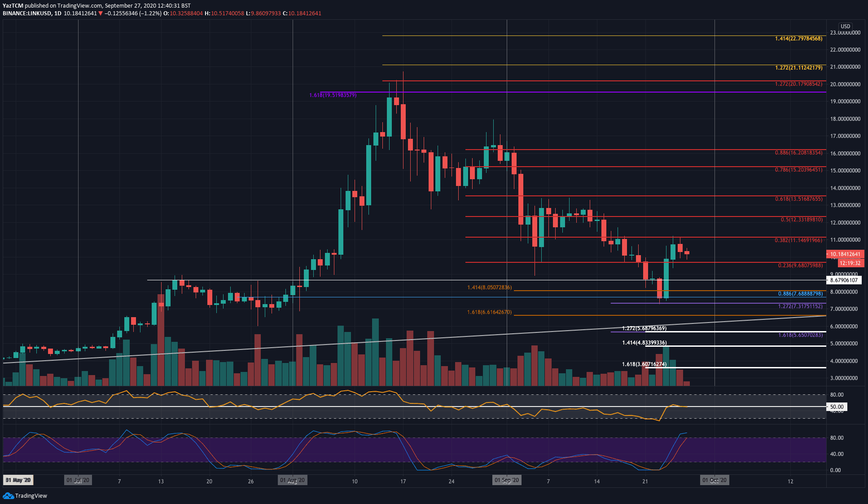Click the RSI pane 80.00 level label
Screen dimensions: 868x504
pyautogui.click(x=837, y=395)
